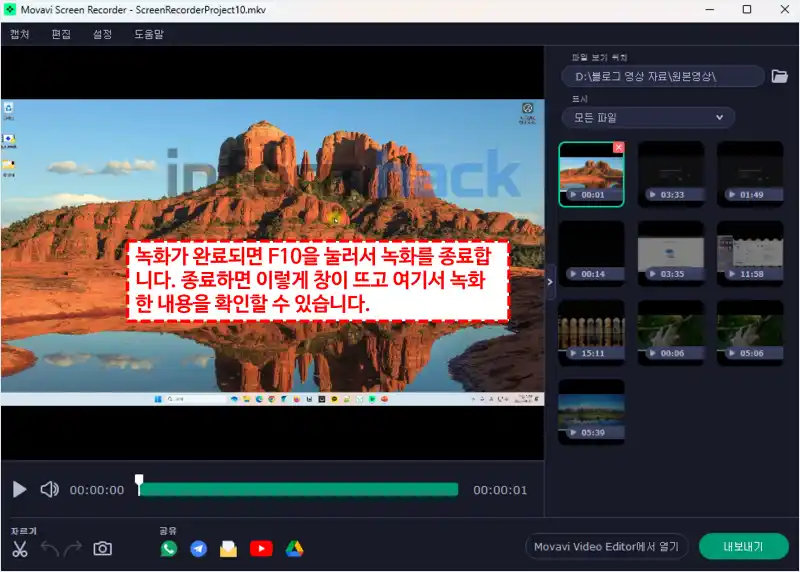800x572 pixels.
Task: Undo the last cut
Action: tap(49, 549)
